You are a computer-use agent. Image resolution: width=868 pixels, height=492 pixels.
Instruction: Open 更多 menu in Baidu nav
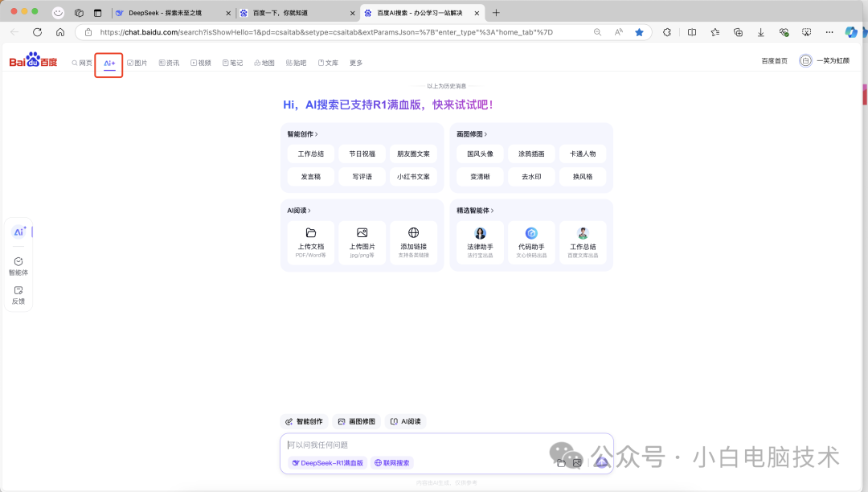[x=356, y=63]
